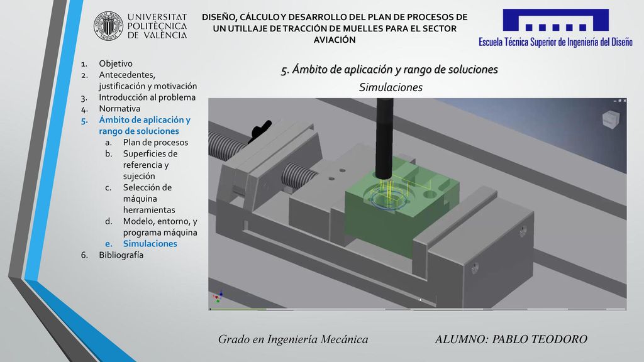The height and width of the screenshot is (362, 644).
Task: Go to 'Modelo, entorno, y programa máquina'
Action: point(160,227)
